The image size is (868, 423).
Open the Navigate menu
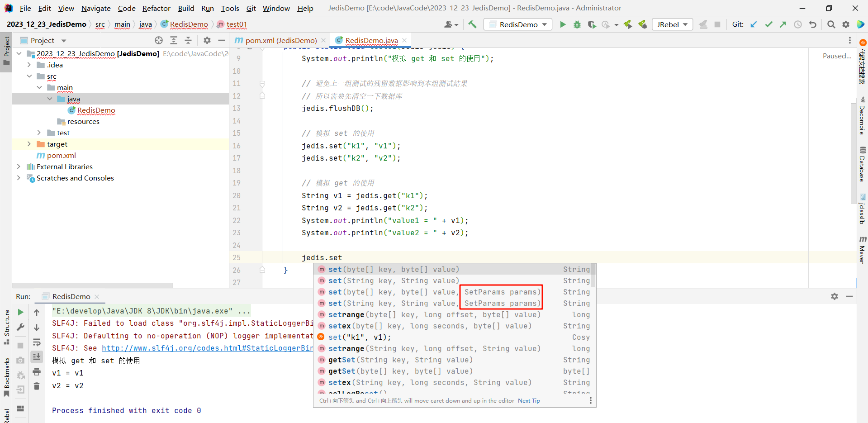point(96,8)
